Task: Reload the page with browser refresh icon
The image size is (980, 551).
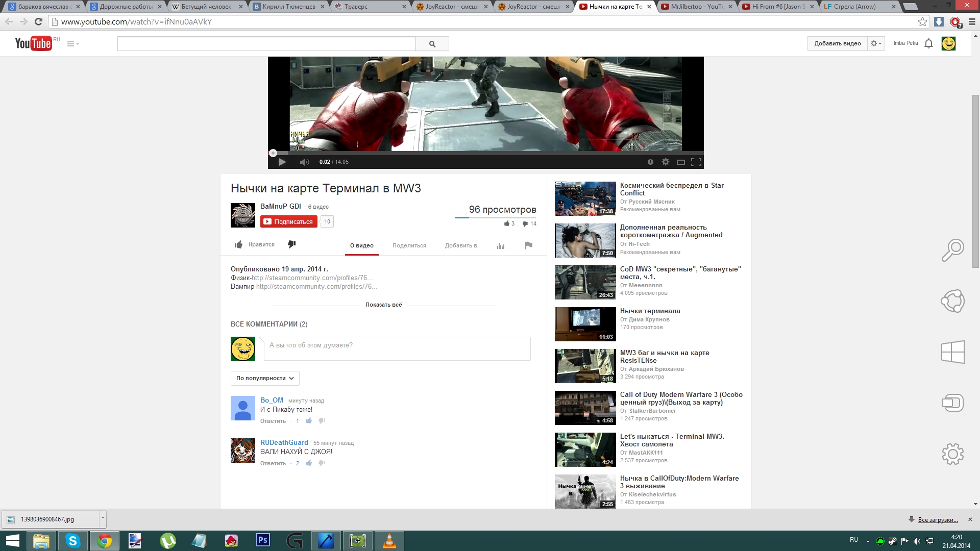Action: click(x=38, y=21)
